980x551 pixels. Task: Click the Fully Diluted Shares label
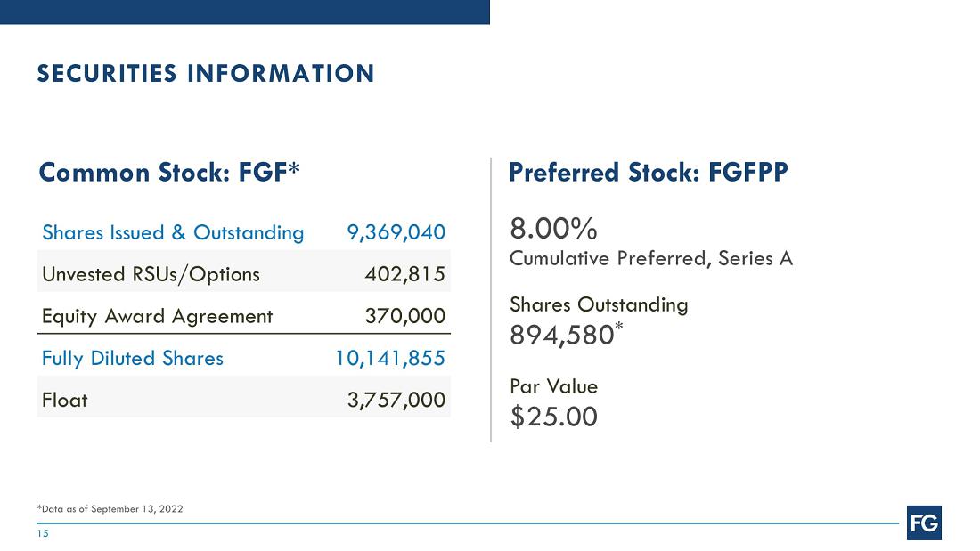coord(133,358)
